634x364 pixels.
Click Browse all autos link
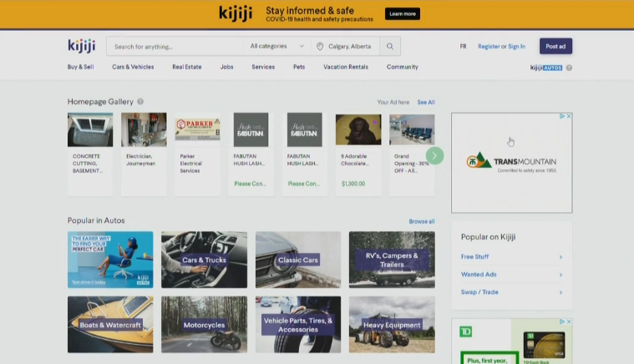[x=421, y=221]
